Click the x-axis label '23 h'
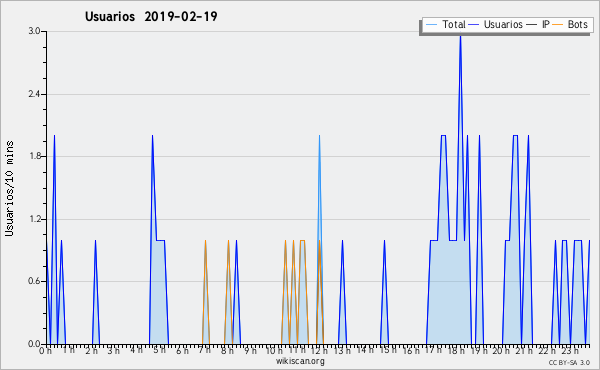600x370 pixels. tap(569, 351)
